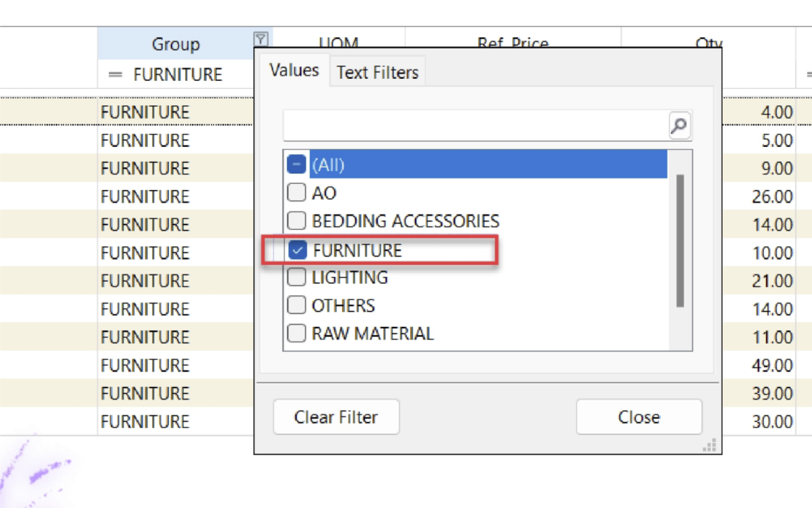
Task: Click the FURNITURE text in the filter row
Action: point(178,75)
